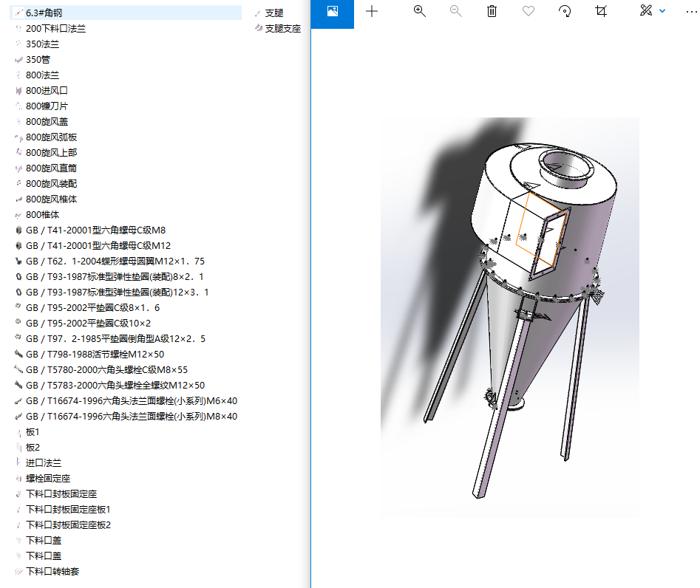The width and height of the screenshot is (700, 588).
Task: Open the See more ellipsis menu
Action: point(693,11)
